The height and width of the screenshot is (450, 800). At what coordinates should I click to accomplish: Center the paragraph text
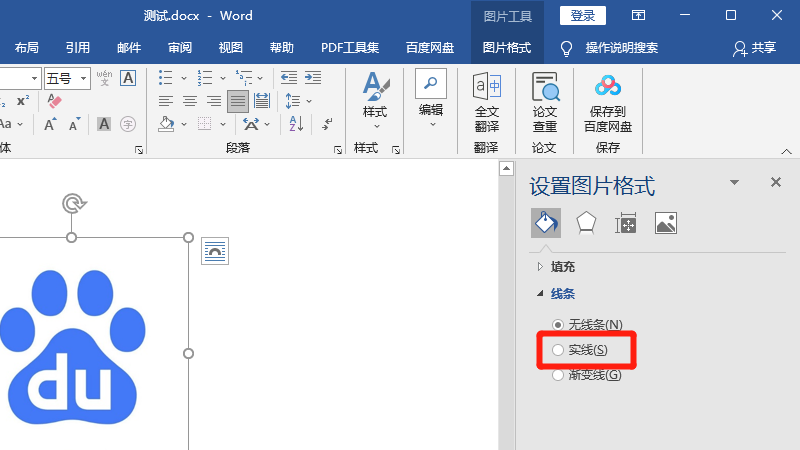click(x=190, y=101)
